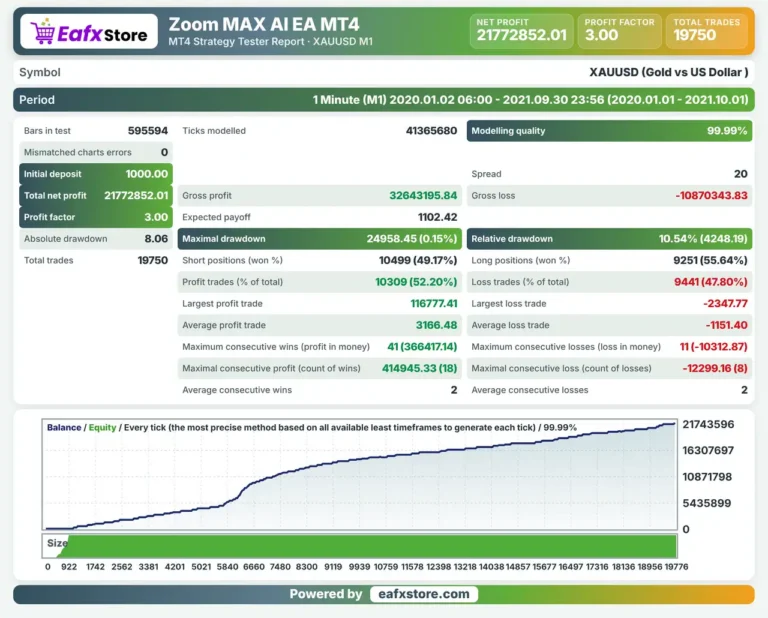Click the 'Powered by' footer text

click(x=326, y=594)
